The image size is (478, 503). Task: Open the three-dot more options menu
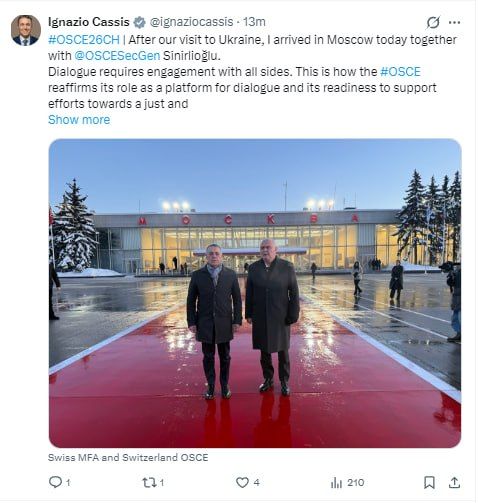point(454,22)
